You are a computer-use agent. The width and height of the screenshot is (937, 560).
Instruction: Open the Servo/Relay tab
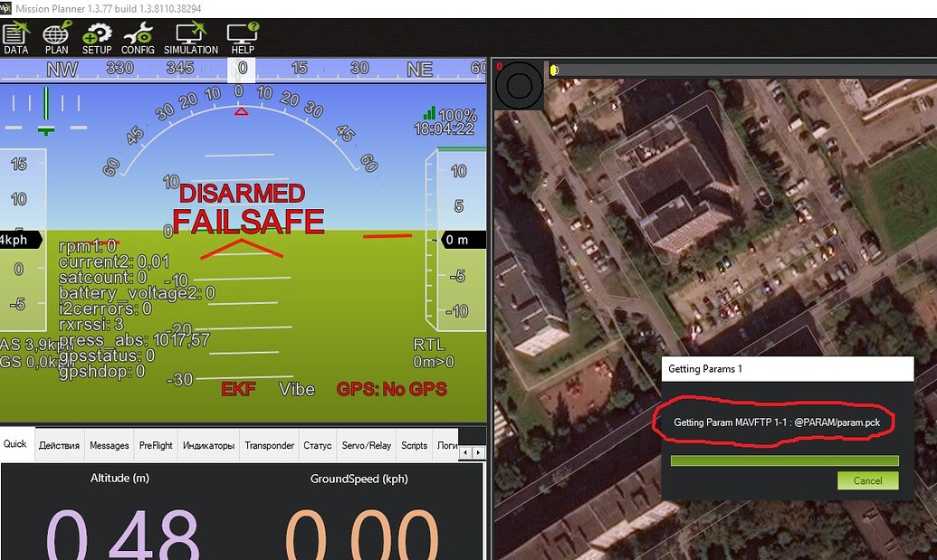[x=366, y=445]
